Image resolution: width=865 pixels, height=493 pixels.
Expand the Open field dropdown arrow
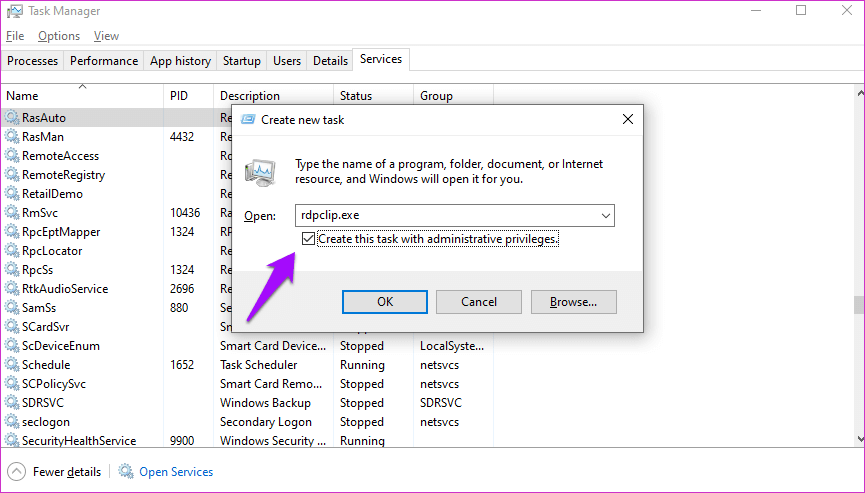pyautogui.click(x=605, y=215)
